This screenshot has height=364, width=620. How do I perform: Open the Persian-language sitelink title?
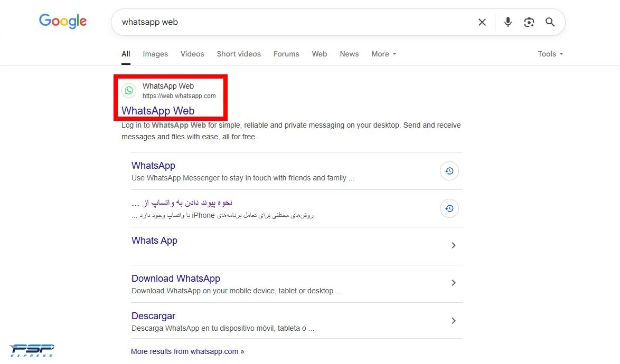click(182, 203)
